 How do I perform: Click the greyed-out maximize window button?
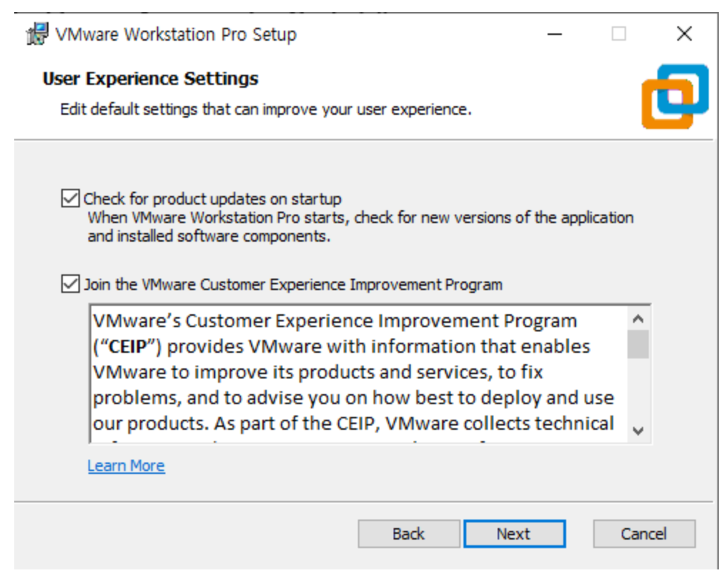point(619,33)
